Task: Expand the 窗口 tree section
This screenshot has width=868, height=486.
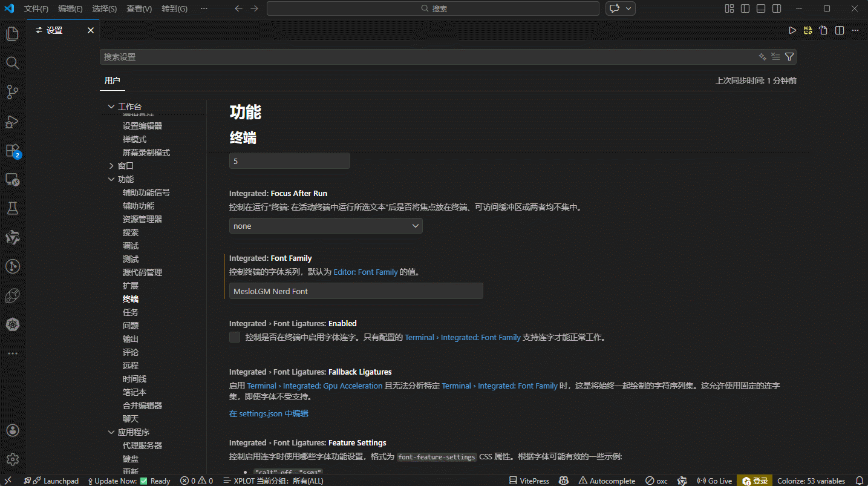Action: 111,166
